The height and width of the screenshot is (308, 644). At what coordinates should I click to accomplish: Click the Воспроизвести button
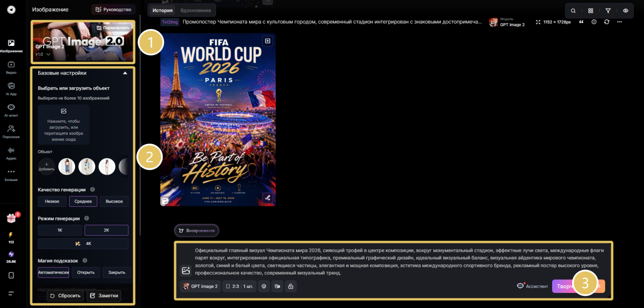pos(197,231)
